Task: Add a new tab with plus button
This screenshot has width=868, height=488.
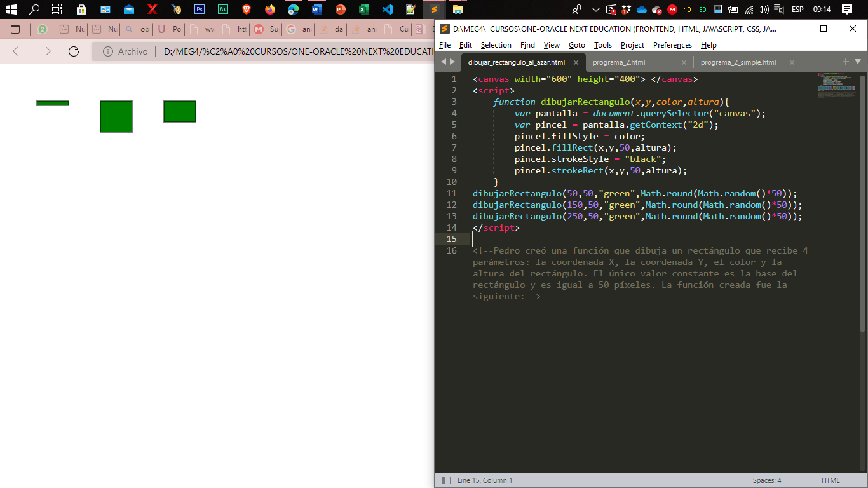Action: tap(845, 62)
